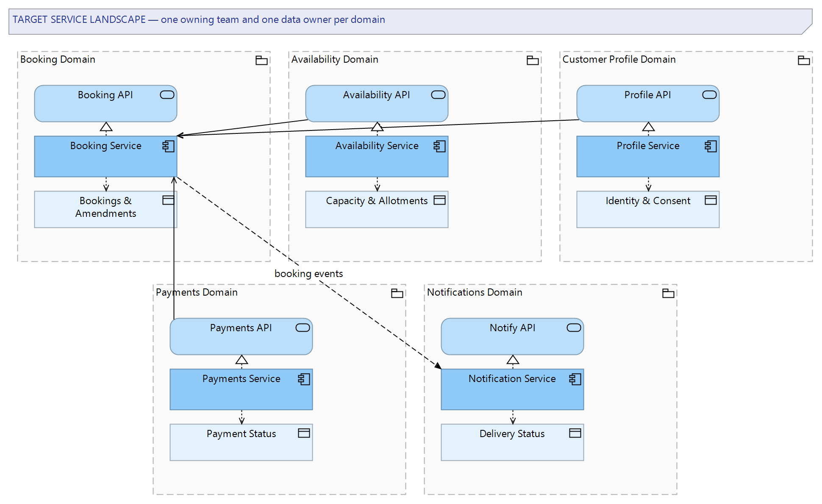The image size is (822, 504).
Task: Select the Delivery Status data object
Action: pos(512,443)
